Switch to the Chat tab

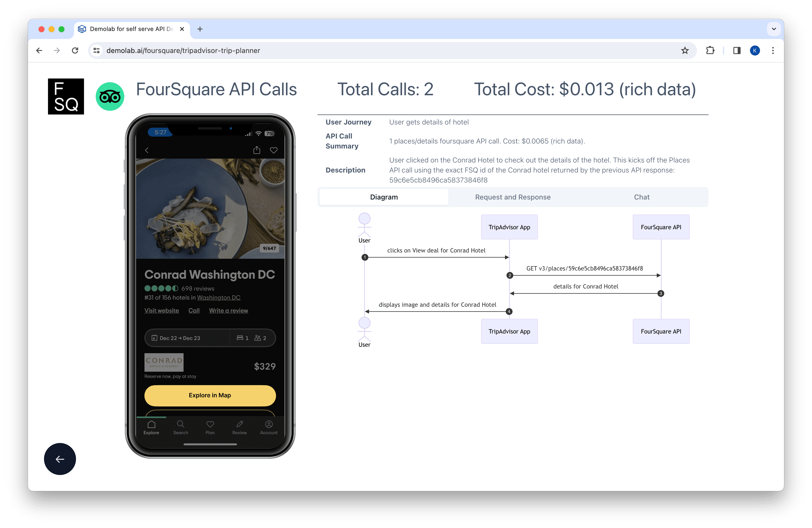coord(641,197)
